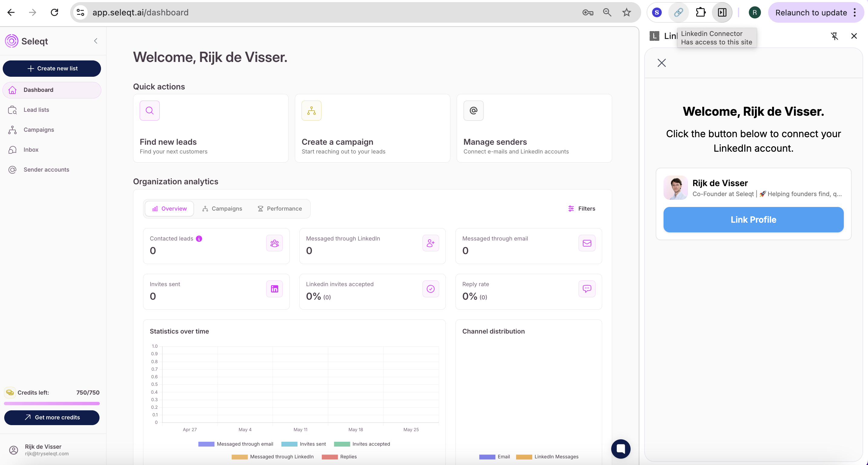Click the Invites sent LinkedIn icon
This screenshot has height=465, width=868.
pos(274,289)
